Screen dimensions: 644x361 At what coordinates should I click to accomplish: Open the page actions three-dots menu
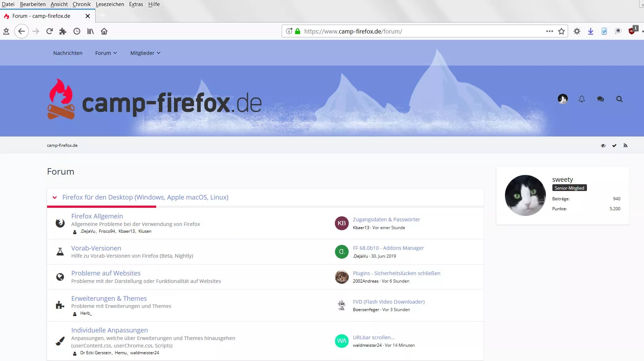tap(550, 31)
